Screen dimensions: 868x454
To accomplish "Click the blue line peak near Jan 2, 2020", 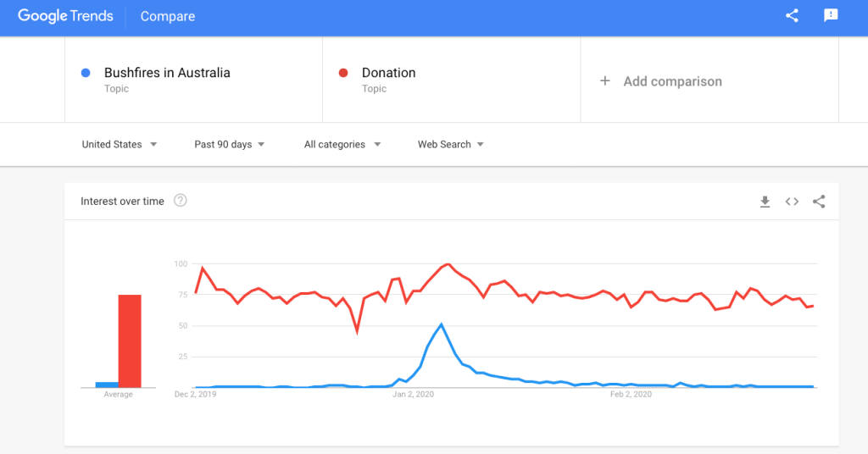I will pos(442,324).
